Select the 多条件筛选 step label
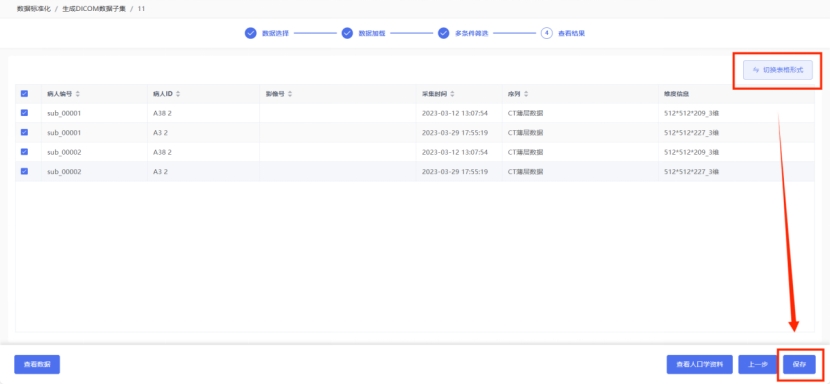Screen dimensions: 830x385 471,33
